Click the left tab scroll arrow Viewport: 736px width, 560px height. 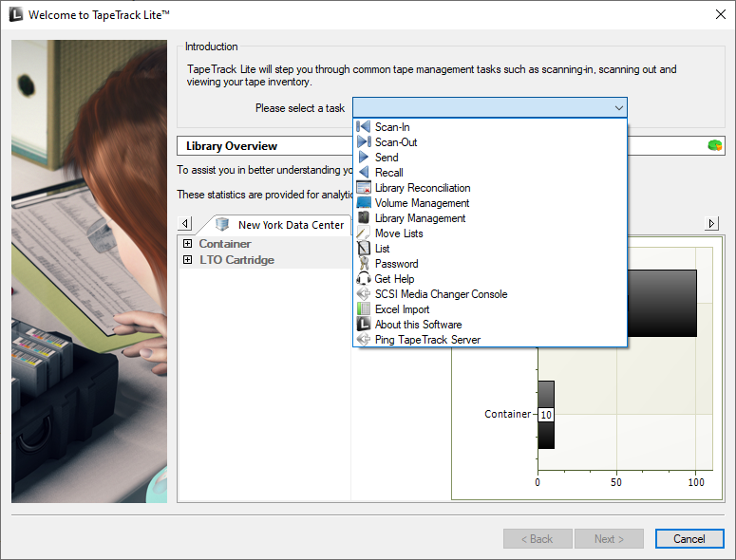185,223
